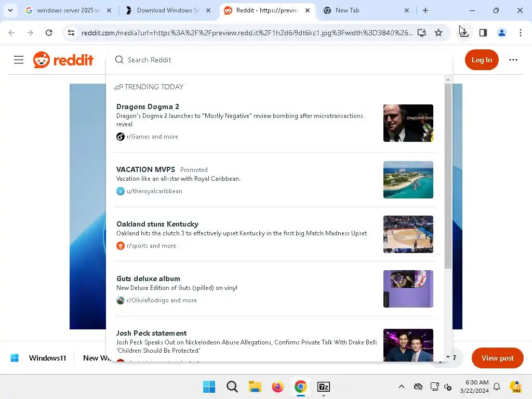Open the notification bell
Screen dimensions: 532x399
point(497,387)
